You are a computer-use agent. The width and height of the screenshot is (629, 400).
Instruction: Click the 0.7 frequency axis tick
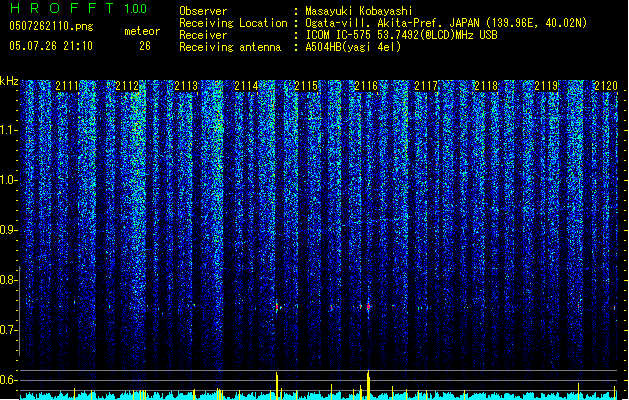click(x=9, y=330)
